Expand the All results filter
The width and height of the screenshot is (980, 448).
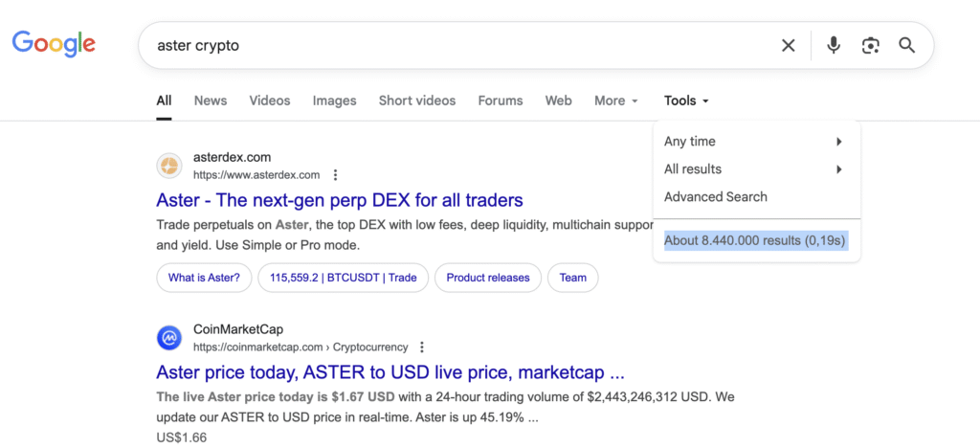tap(754, 169)
